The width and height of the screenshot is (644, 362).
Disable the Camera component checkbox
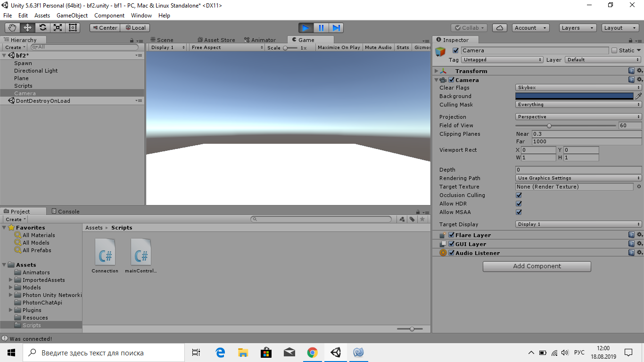[451, 80]
